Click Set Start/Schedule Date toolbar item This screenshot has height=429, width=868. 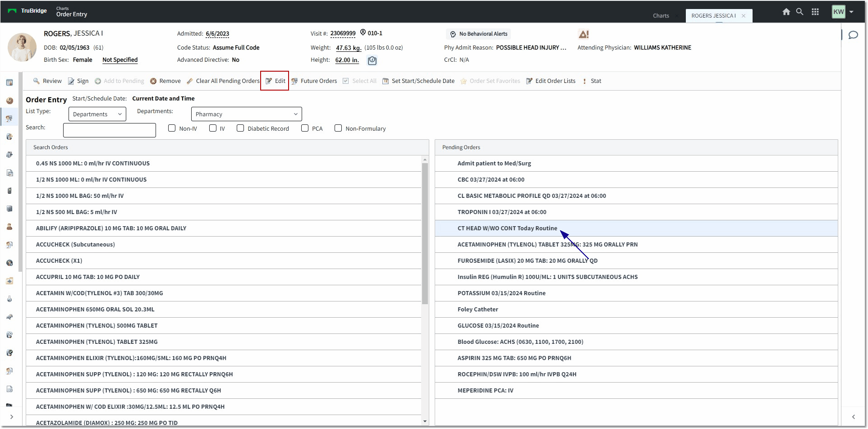tap(418, 81)
